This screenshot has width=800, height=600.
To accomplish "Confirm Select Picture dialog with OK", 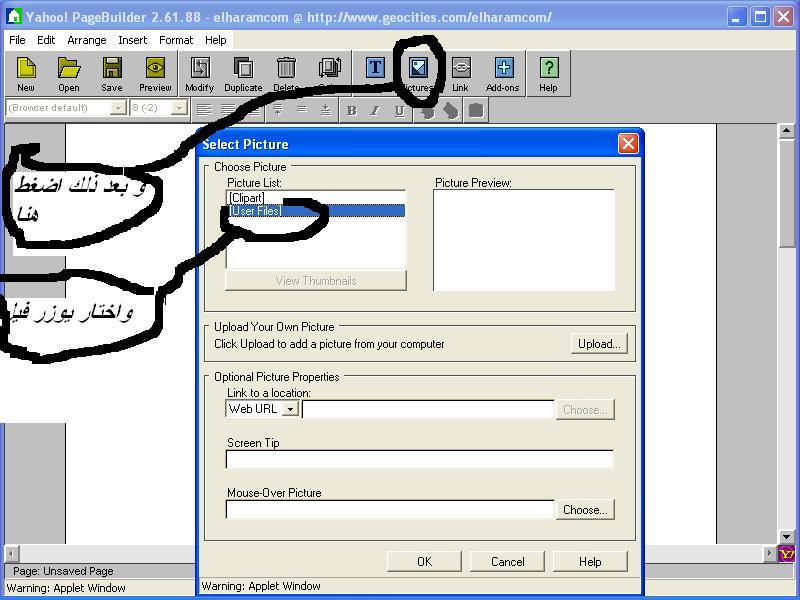I will coord(424,562).
